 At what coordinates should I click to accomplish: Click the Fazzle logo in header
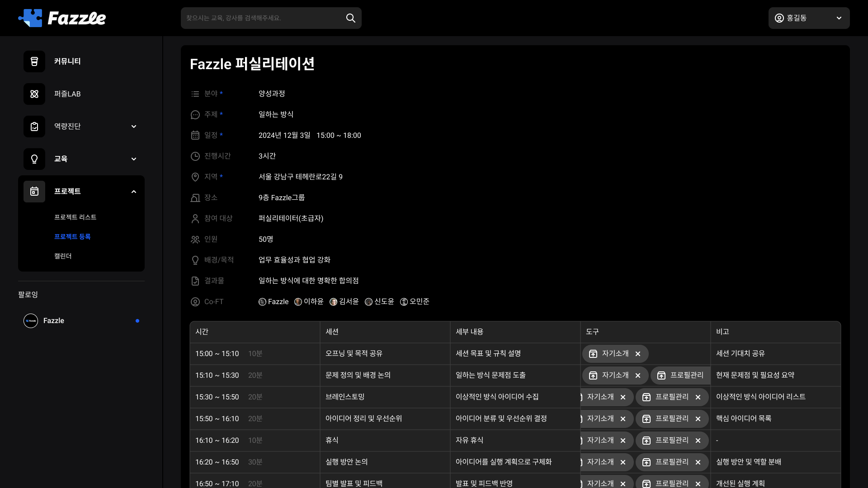point(62,18)
